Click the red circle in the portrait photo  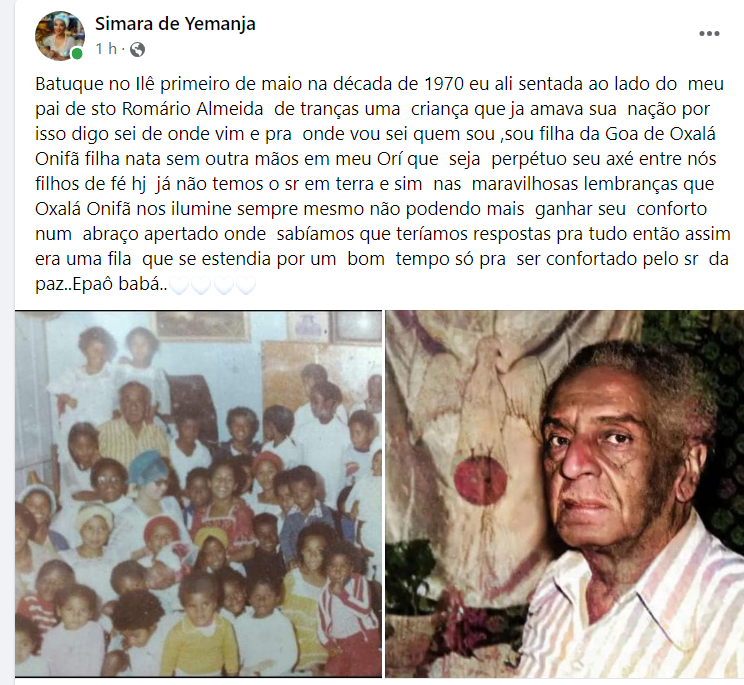pyautogui.click(x=480, y=481)
